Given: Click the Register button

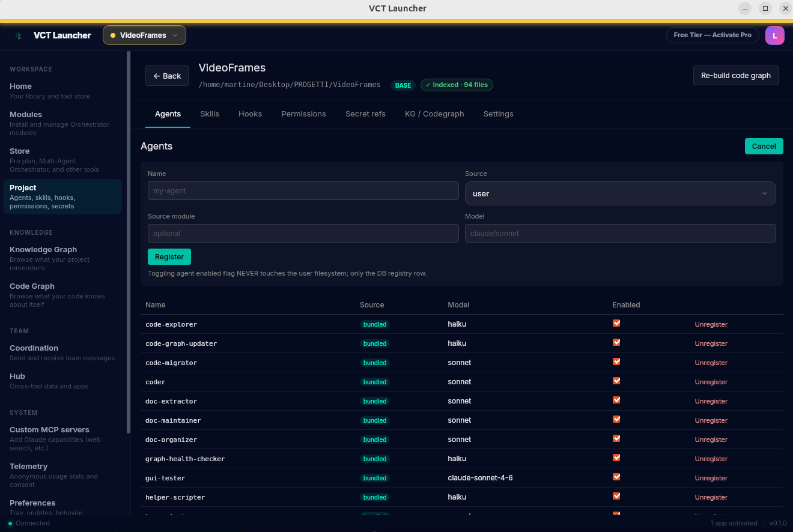Looking at the screenshot, I should [169, 256].
